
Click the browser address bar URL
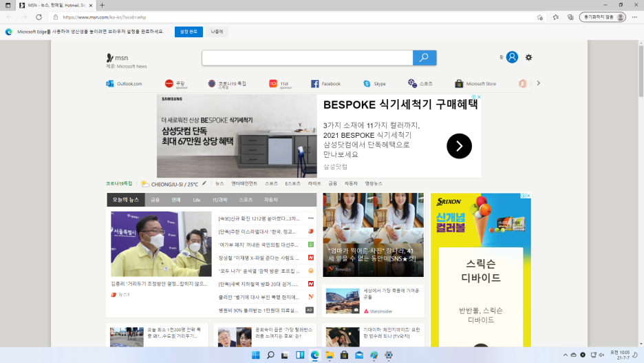tap(105, 17)
